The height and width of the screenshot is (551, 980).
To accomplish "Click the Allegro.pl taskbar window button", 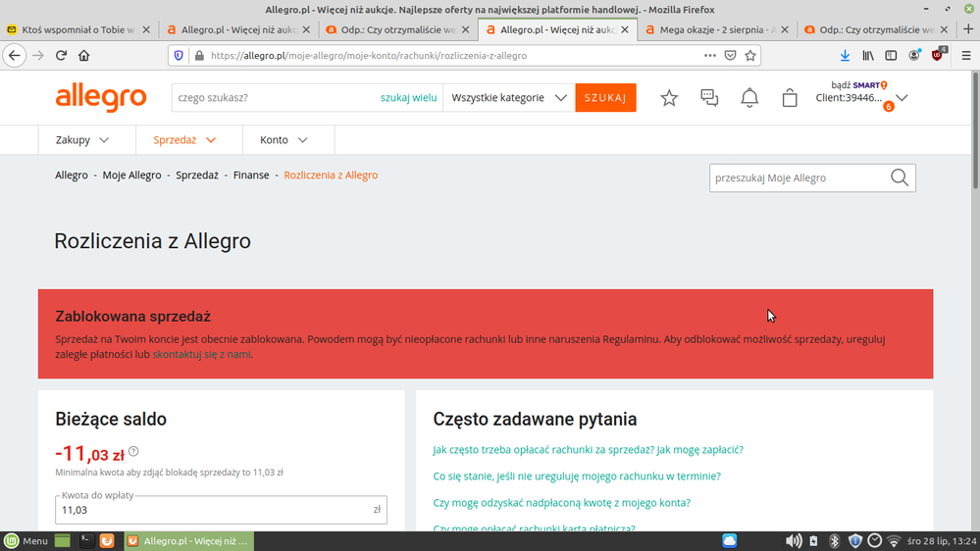I will [188, 541].
